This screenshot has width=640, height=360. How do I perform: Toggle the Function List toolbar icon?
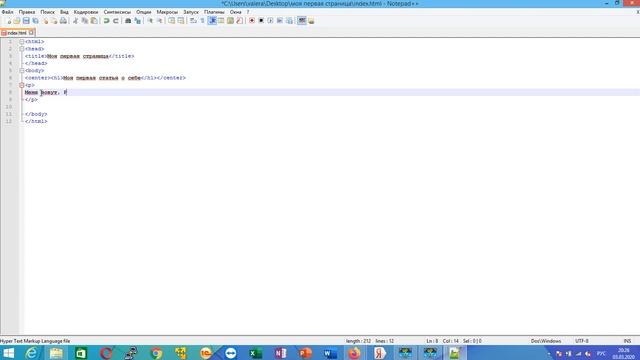click(x=240, y=20)
